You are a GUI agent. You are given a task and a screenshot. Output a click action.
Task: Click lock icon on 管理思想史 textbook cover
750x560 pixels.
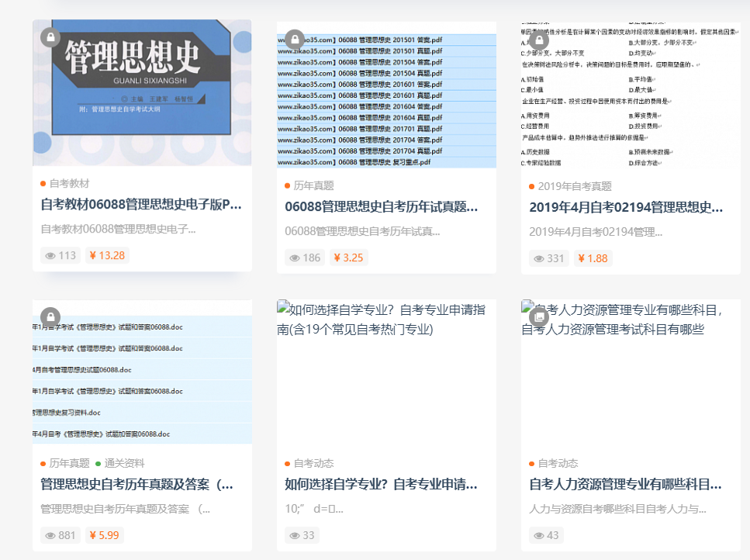(x=50, y=37)
